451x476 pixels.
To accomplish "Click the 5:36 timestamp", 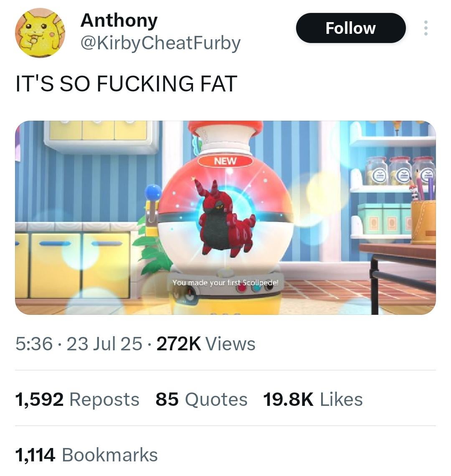I will click(x=34, y=344).
